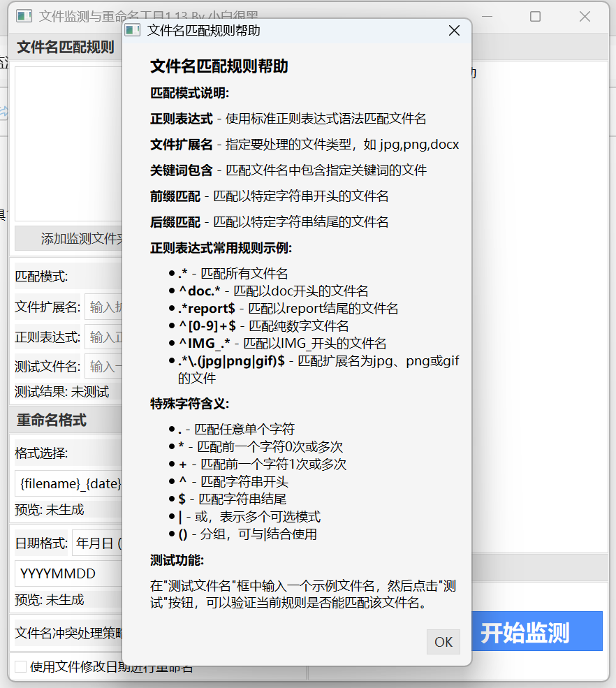
Task: Maximize the main tool window
Action: coord(535,17)
